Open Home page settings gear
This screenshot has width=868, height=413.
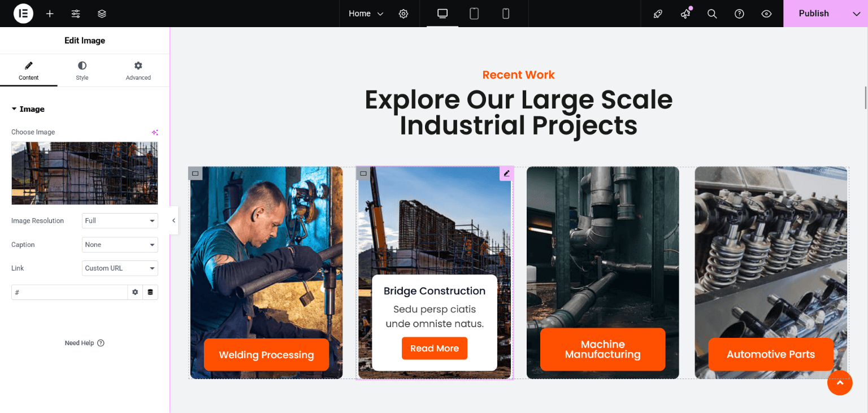[x=403, y=14]
